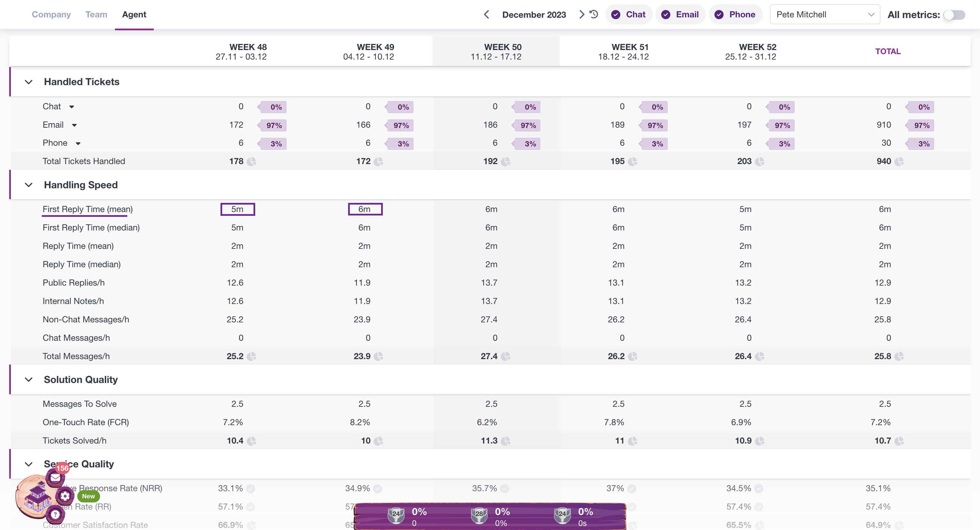Go to previous month arrow
Viewport: 980px width, 530px height.
487,14
